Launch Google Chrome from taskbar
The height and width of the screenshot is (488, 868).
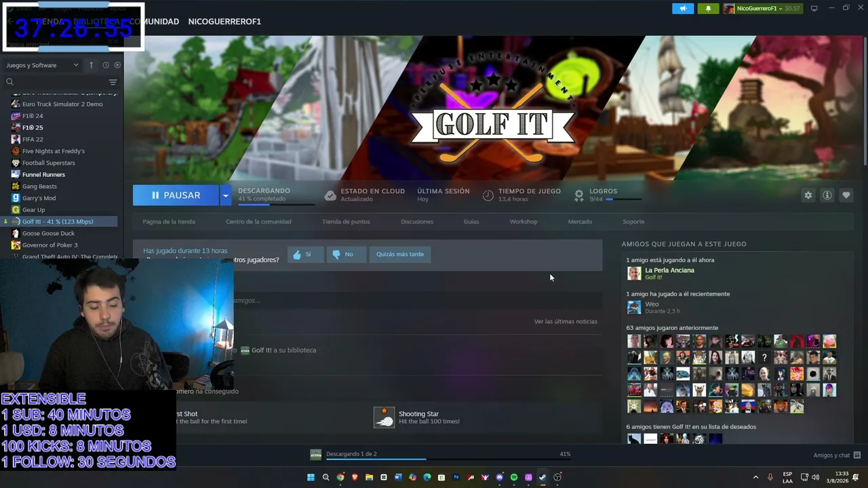[340, 477]
